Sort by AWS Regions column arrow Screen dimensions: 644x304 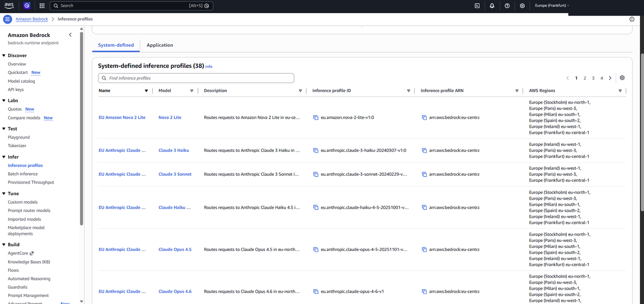click(x=620, y=91)
